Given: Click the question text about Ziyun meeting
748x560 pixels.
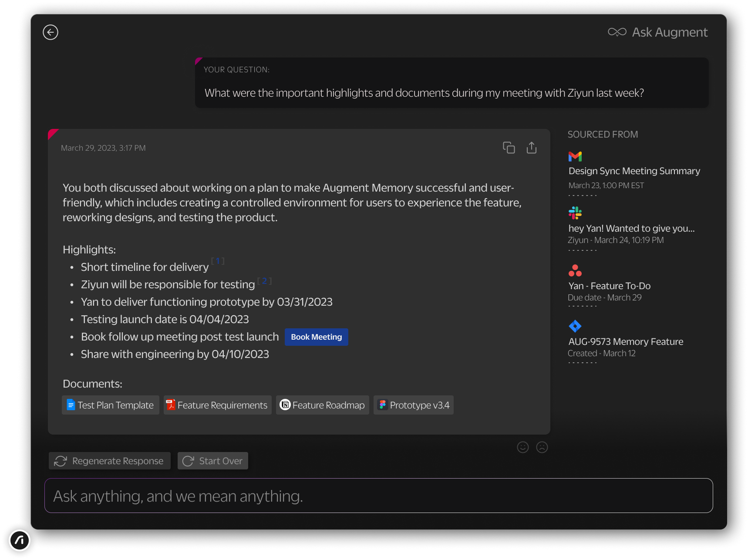Looking at the screenshot, I should (424, 93).
